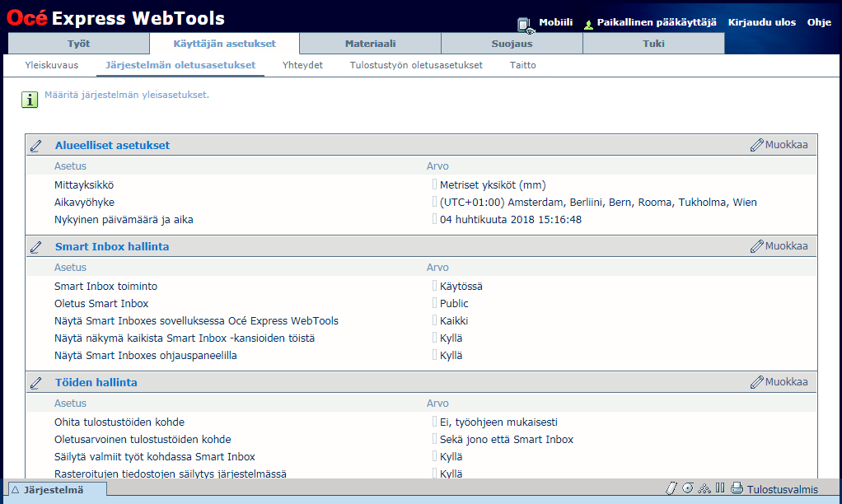This screenshot has height=504, width=842.
Task: Click pencil icon left of Alueelliset asetukset
Action: [x=36, y=146]
